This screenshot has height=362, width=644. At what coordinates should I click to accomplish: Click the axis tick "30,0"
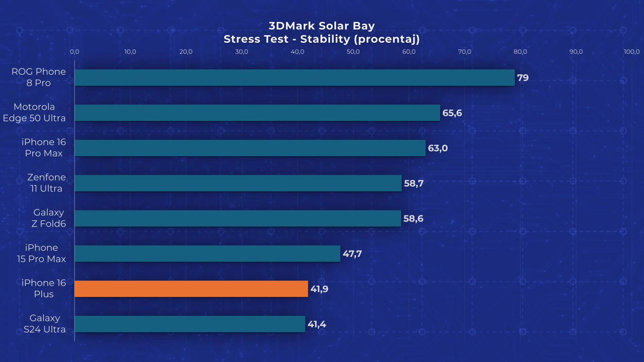click(241, 52)
